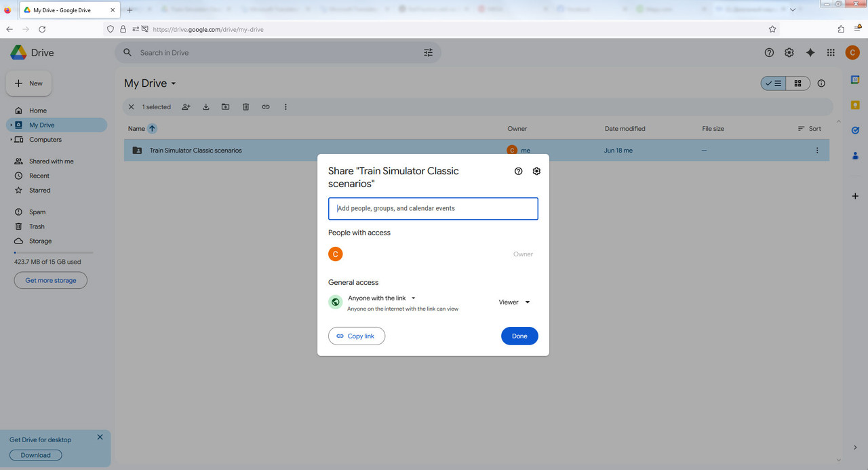
Task: Dismiss the Get Drive for desktop banner
Action: tap(100, 437)
